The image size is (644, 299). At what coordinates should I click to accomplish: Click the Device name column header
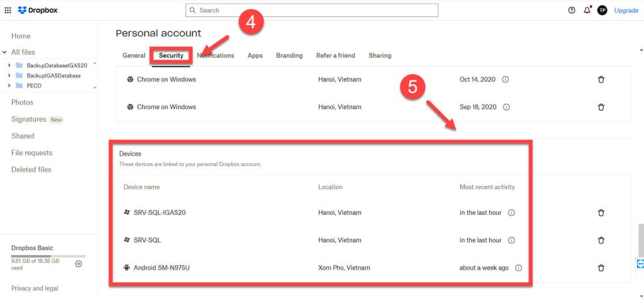coord(142,187)
